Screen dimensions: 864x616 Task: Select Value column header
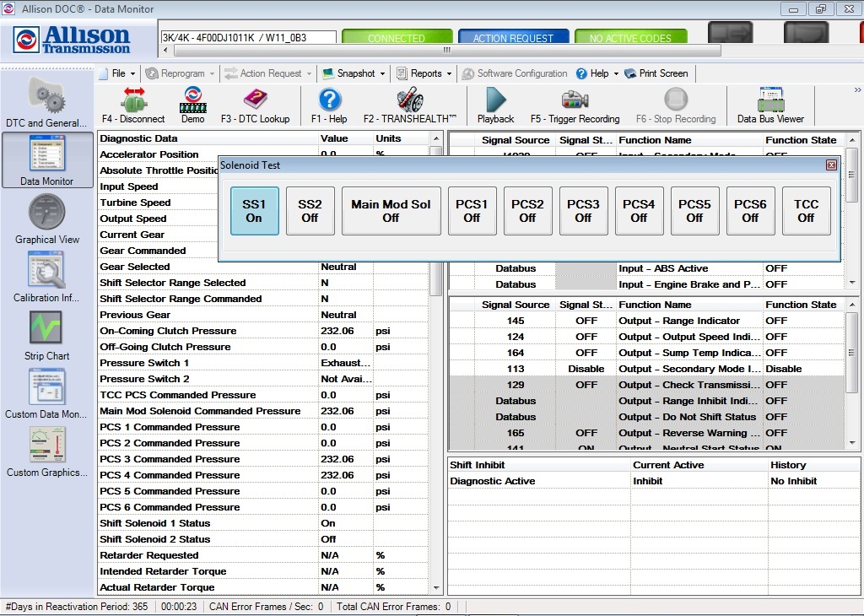pos(345,138)
